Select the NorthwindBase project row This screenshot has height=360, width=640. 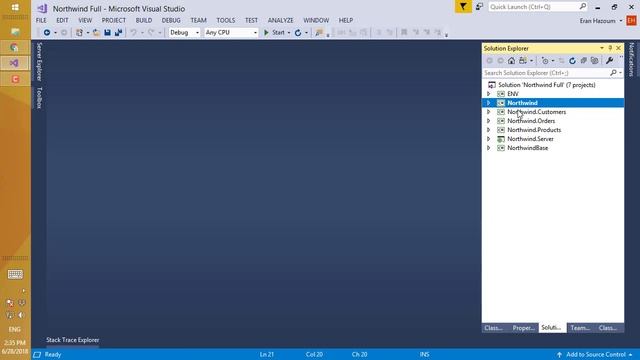(553, 148)
